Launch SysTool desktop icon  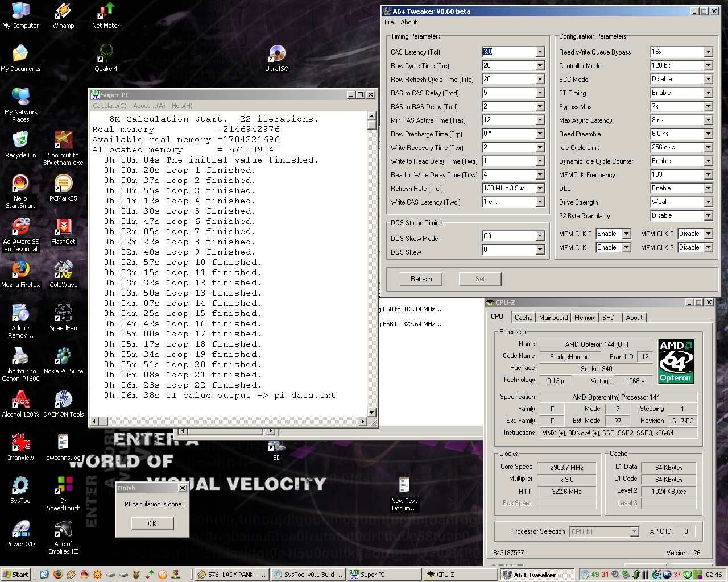[20, 490]
